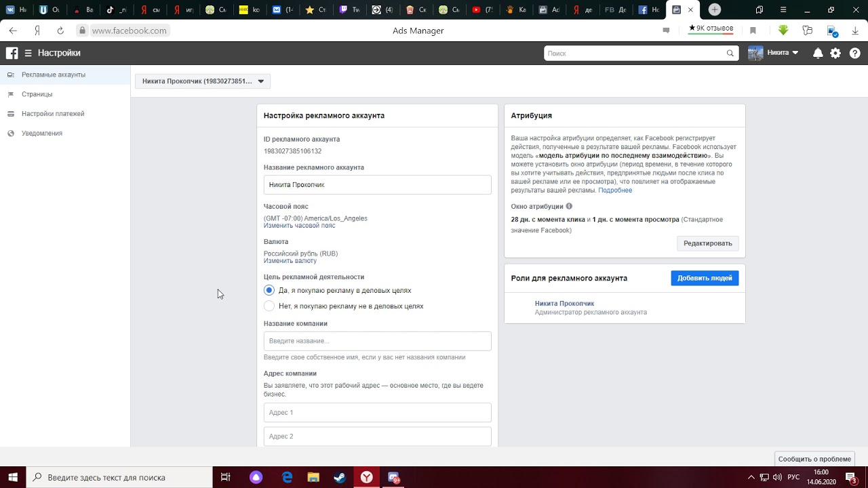The image size is (868, 488).
Task: Click the account ID 1983027385106132
Action: click(292, 151)
